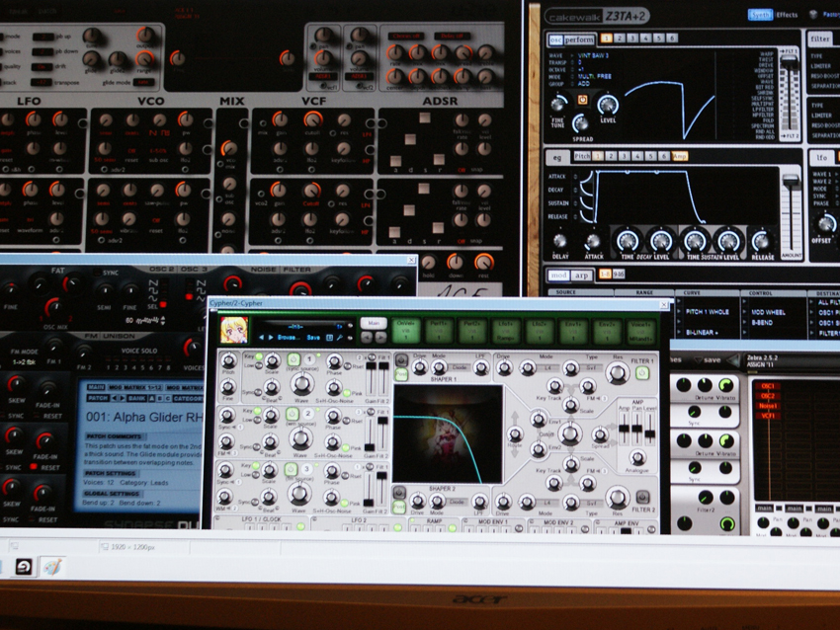This screenshot has height=630, width=840.
Task: Select the Amp envelope tab in Z3TA+2
Action: (680, 156)
